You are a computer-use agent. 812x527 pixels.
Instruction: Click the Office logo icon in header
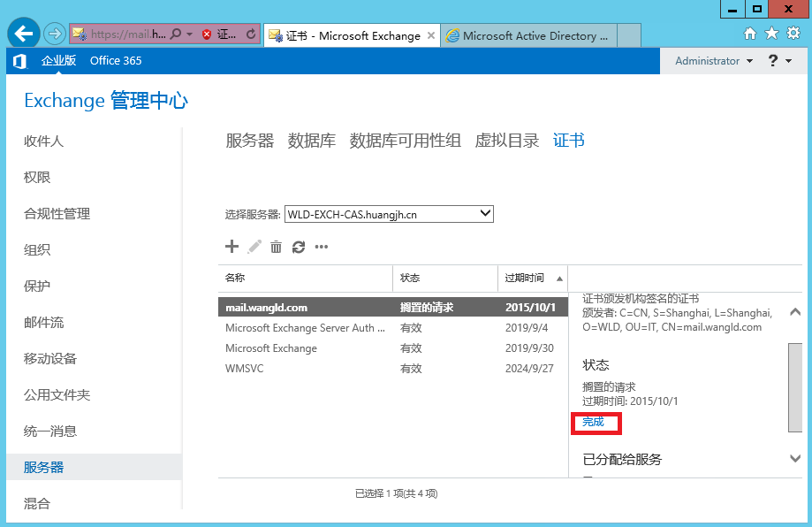pos(19,61)
